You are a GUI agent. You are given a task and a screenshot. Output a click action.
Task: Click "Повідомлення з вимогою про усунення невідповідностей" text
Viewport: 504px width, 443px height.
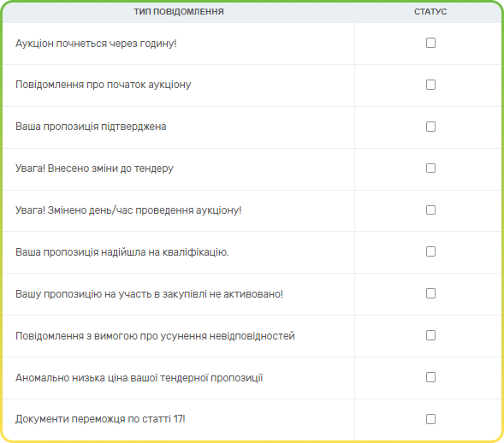(x=155, y=336)
